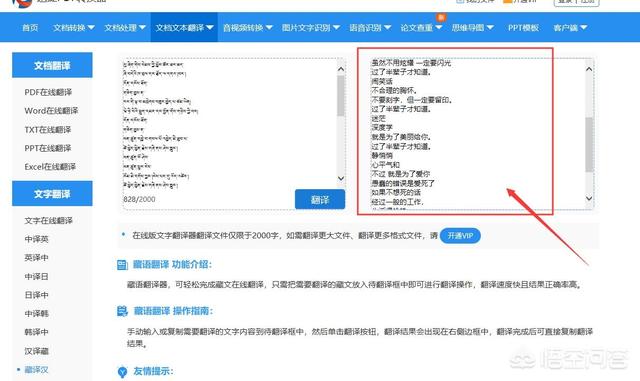This screenshot has width=640, height=381.
Task: Click the 藏语翻译 操作指南 section icon
Action: 122,311
